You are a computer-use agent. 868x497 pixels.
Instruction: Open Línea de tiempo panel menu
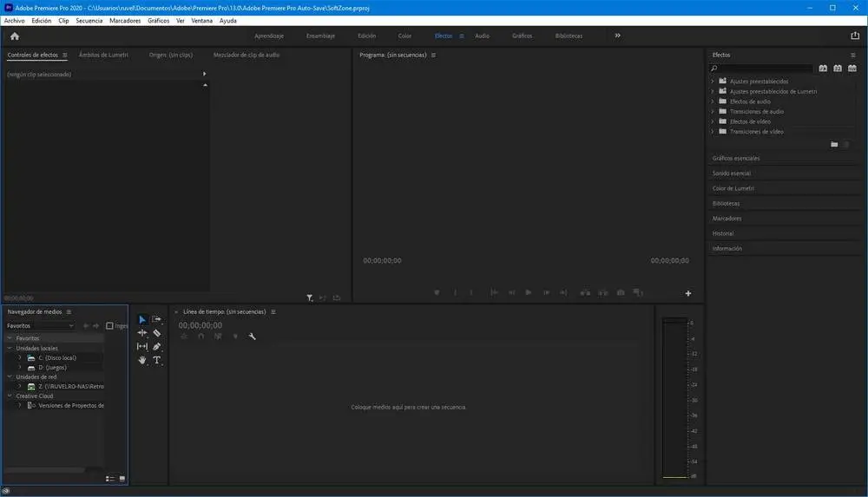coord(273,312)
